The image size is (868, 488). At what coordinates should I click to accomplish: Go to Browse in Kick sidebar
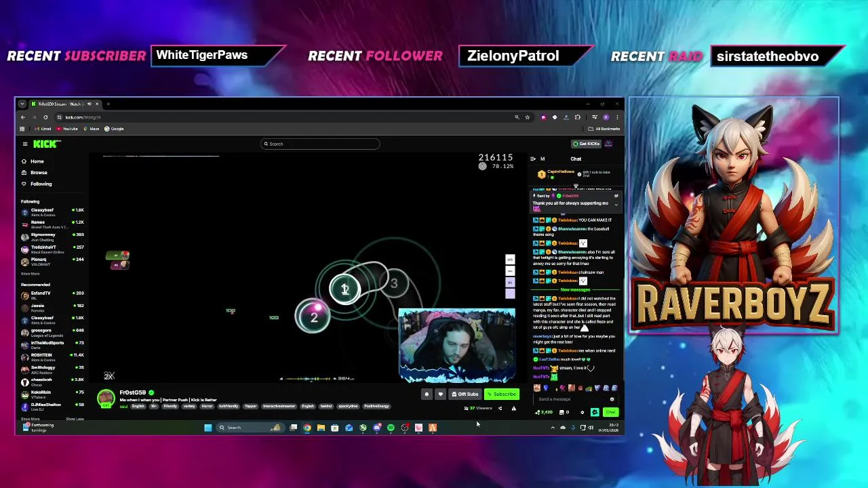pyautogui.click(x=34, y=173)
